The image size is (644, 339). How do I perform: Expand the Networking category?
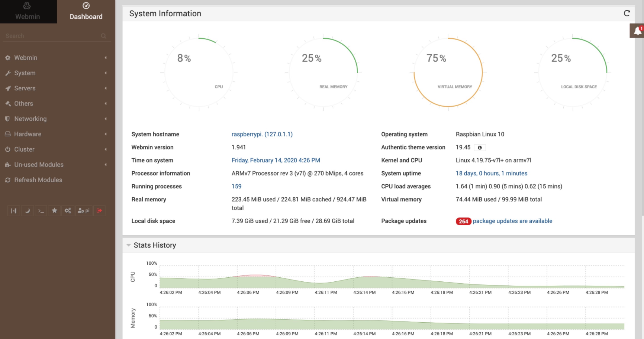(x=57, y=119)
